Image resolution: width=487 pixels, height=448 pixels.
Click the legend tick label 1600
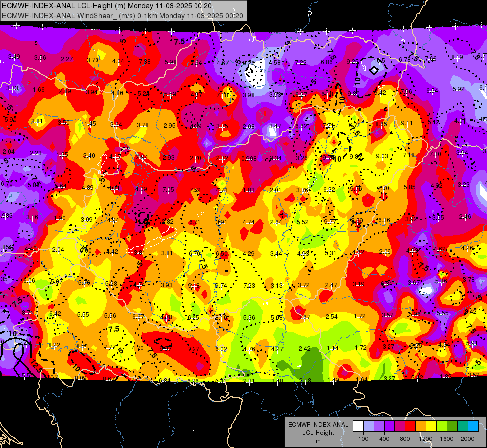(447, 439)
